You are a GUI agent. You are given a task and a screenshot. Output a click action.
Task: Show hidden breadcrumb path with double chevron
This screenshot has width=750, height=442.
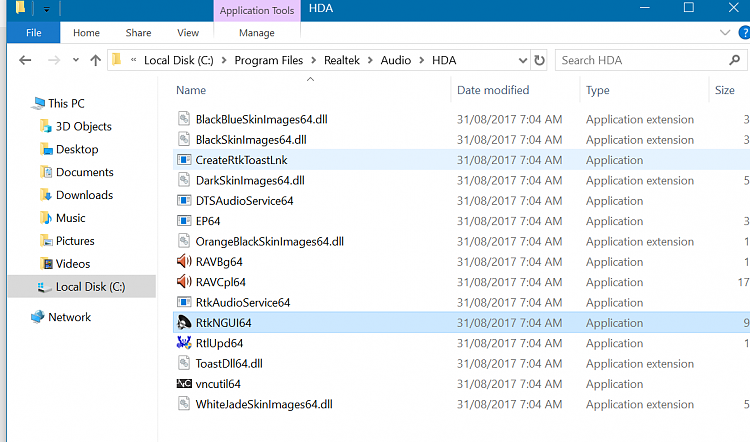(133, 60)
